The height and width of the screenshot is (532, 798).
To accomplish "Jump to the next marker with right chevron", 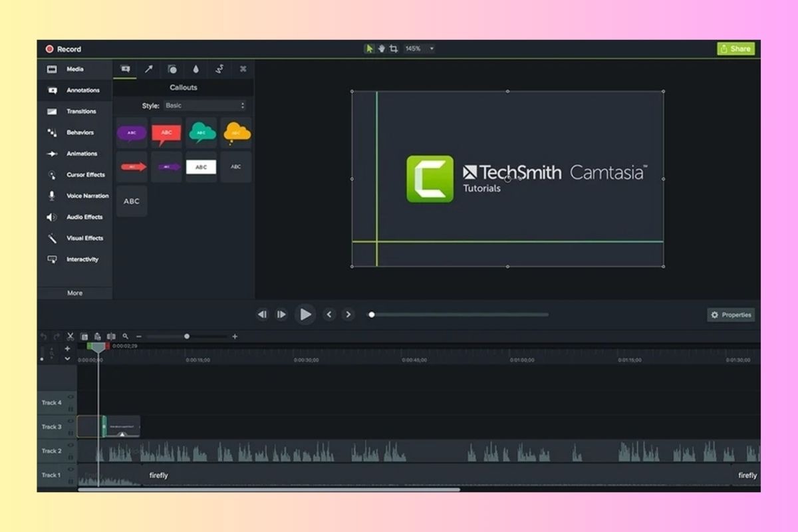I will pos(348,315).
